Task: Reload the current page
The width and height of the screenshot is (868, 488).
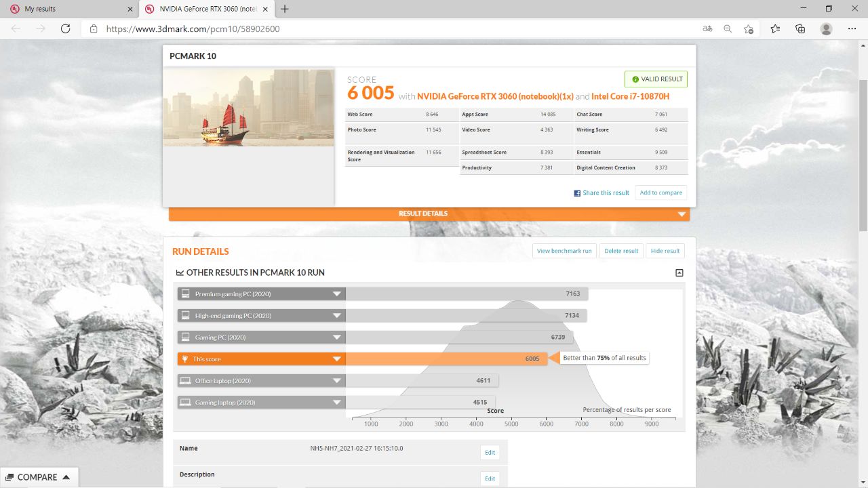Action: point(66,28)
